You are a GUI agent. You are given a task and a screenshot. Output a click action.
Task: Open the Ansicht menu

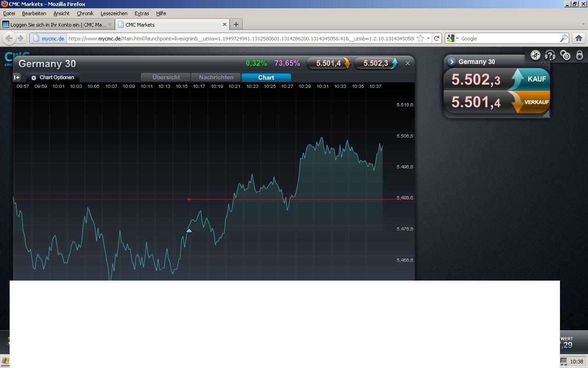pos(61,13)
